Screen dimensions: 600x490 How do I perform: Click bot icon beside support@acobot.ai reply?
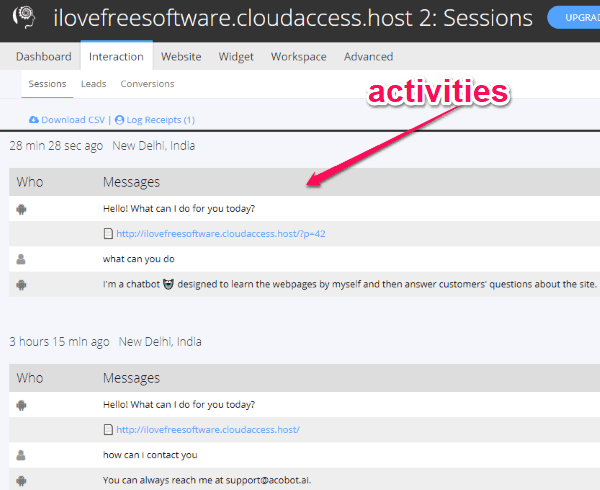tap(21, 480)
